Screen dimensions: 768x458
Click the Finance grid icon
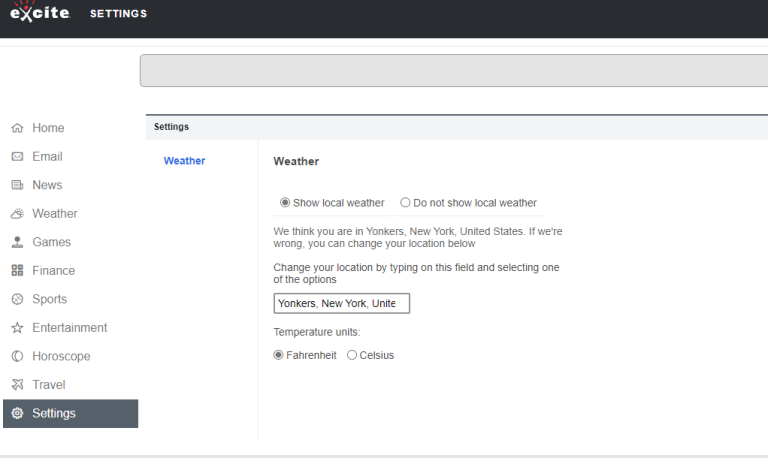(17, 270)
